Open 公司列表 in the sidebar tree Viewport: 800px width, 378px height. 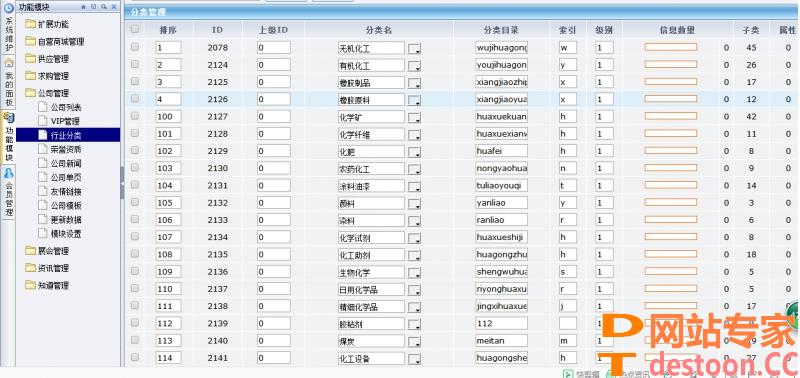[x=66, y=107]
